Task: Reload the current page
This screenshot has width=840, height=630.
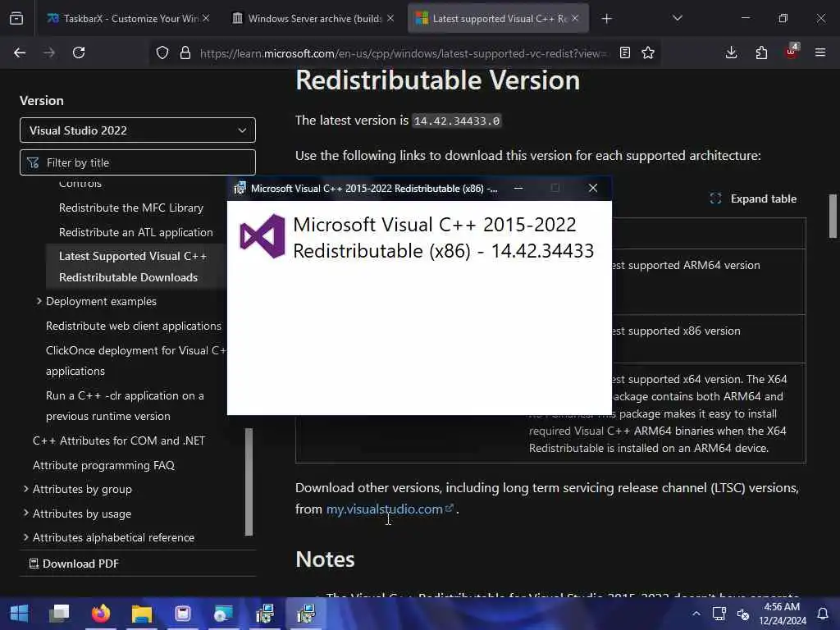Action: [x=79, y=52]
